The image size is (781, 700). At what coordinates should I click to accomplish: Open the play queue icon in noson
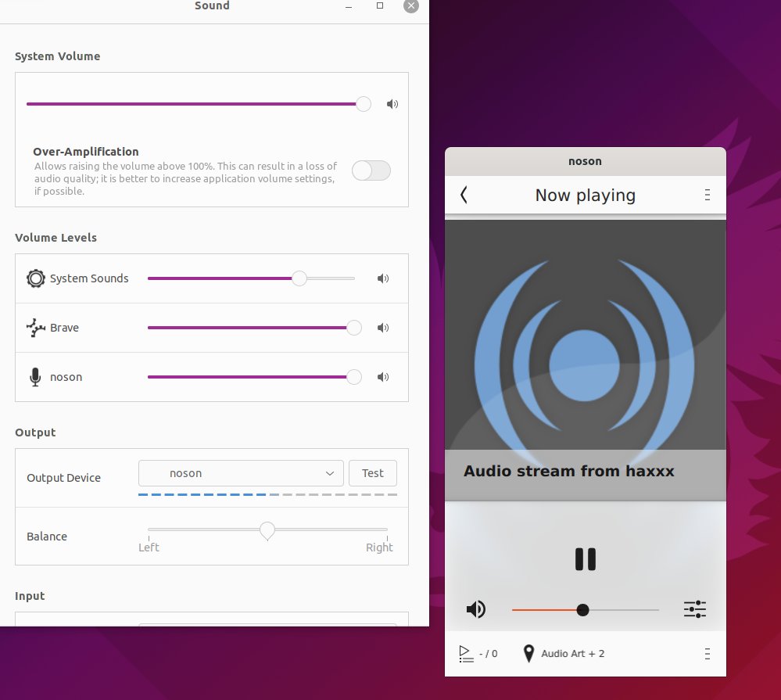click(466, 654)
